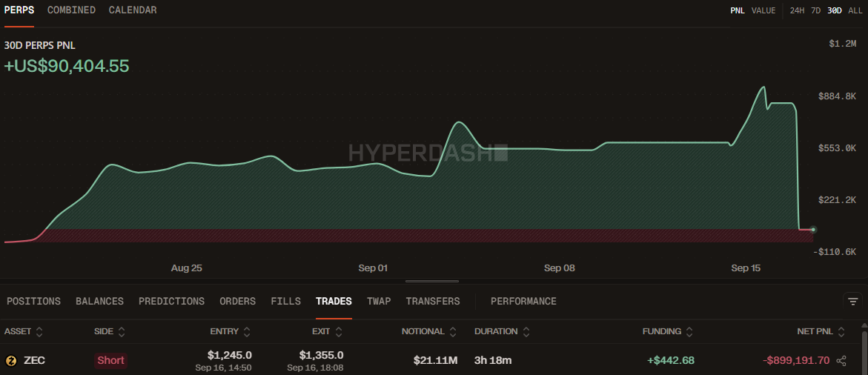This screenshot has height=375, width=868.
Task: Open the Performance tab
Action: click(523, 302)
